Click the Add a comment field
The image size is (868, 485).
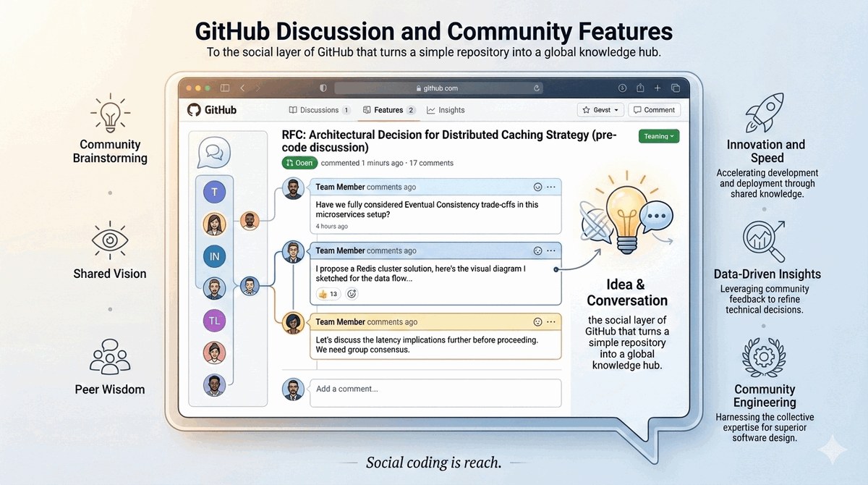(435, 392)
